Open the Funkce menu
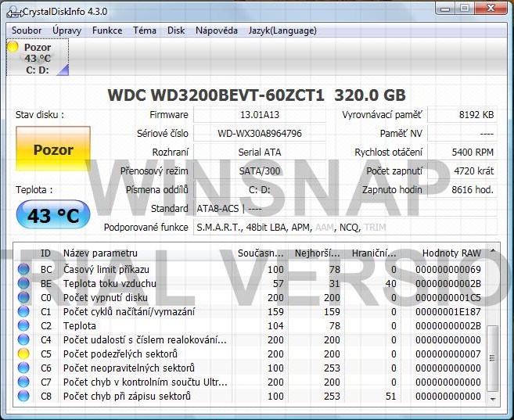This screenshot has height=420, width=514. 107,31
